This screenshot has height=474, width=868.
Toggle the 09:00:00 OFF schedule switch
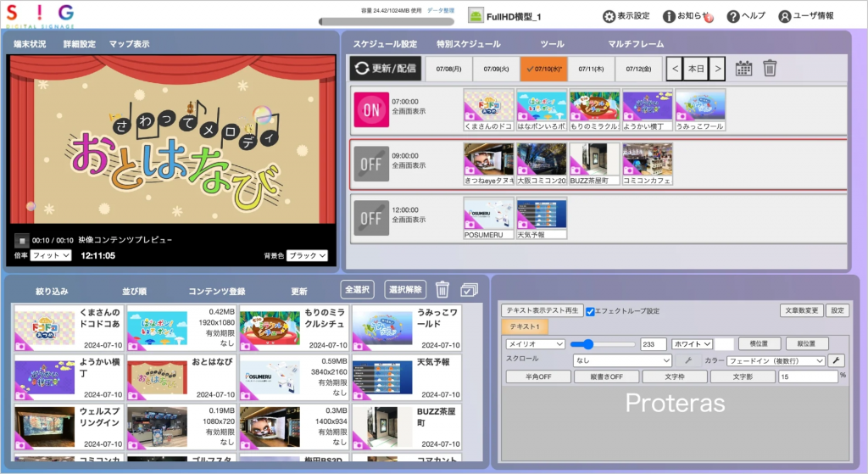[x=371, y=164]
